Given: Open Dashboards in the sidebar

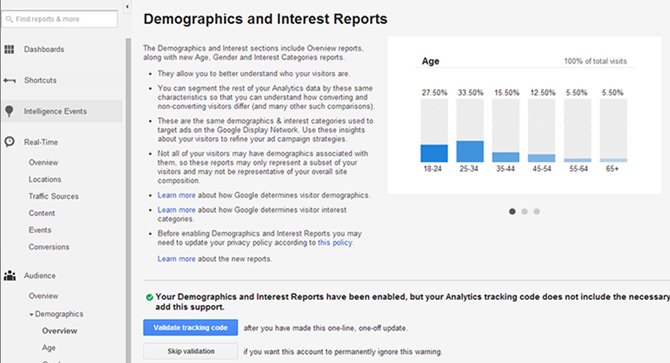Looking at the screenshot, I should tap(44, 50).
